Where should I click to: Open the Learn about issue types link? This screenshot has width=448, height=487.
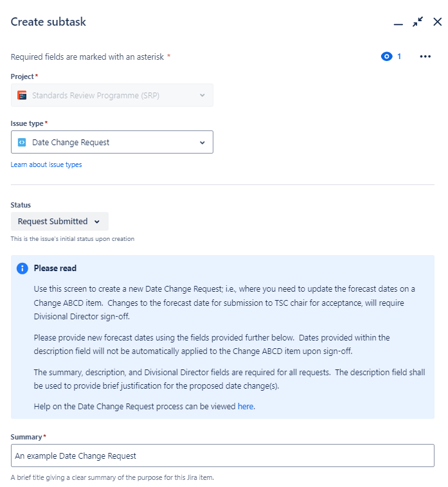pyautogui.click(x=46, y=164)
